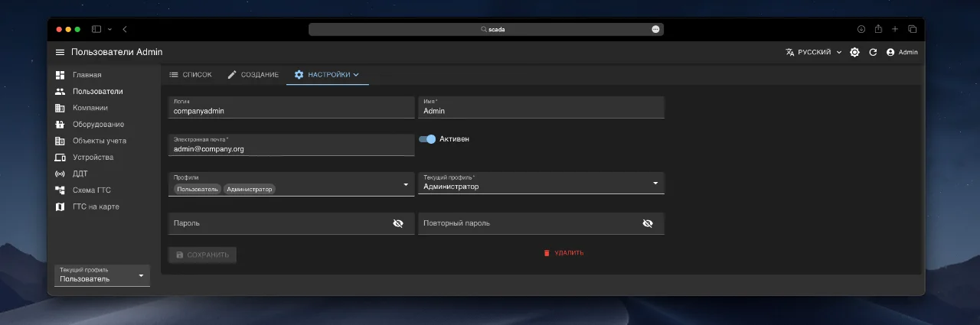Open the browser sidebar panel icon
This screenshot has height=325, width=980.
[x=96, y=29]
